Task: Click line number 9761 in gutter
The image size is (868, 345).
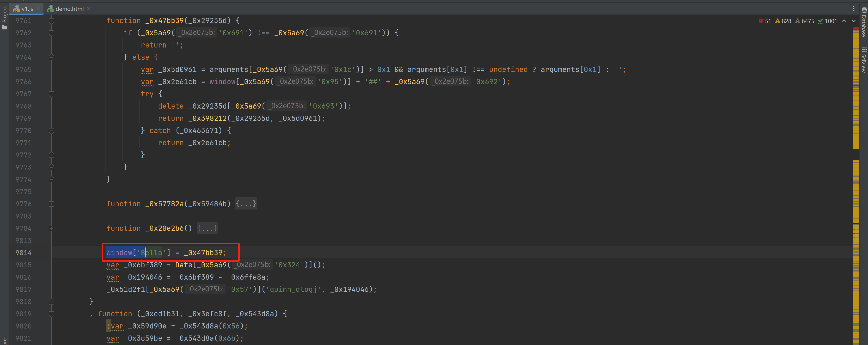Action: point(23,21)
